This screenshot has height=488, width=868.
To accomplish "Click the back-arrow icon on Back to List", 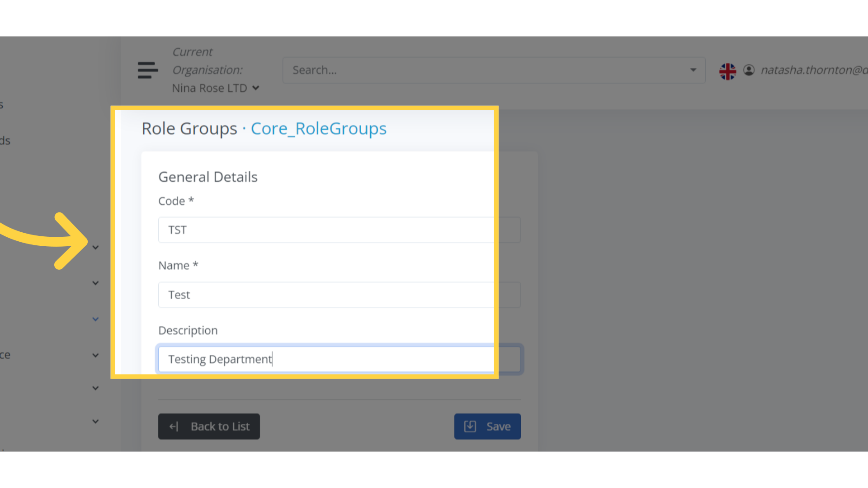I will tap(174, 426).
